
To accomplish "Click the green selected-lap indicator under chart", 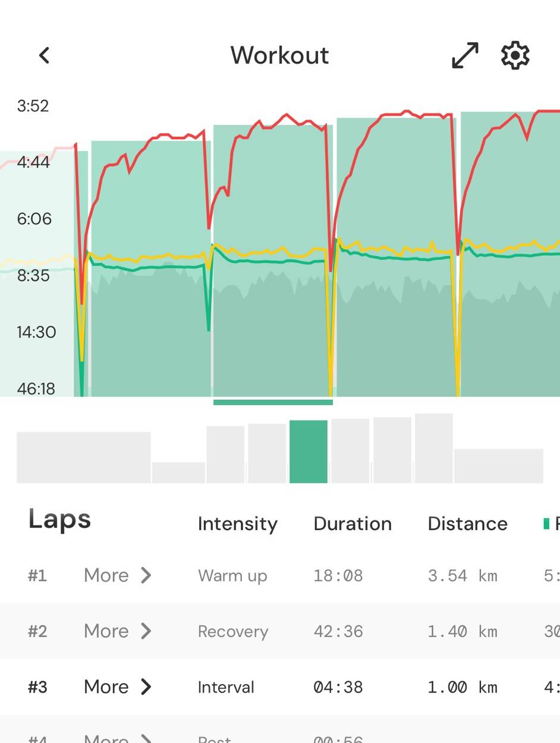I will (x=273, y=403).
